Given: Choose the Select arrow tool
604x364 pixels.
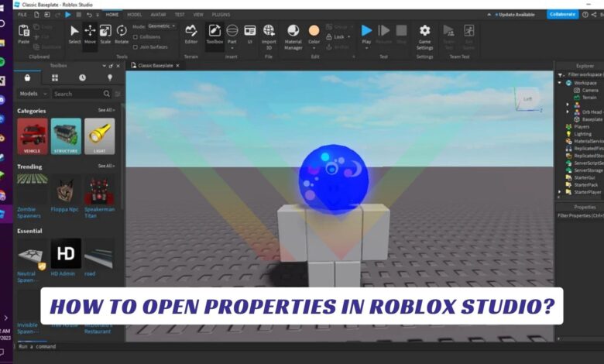Looking at the screenshot, I should click(74, 34).
